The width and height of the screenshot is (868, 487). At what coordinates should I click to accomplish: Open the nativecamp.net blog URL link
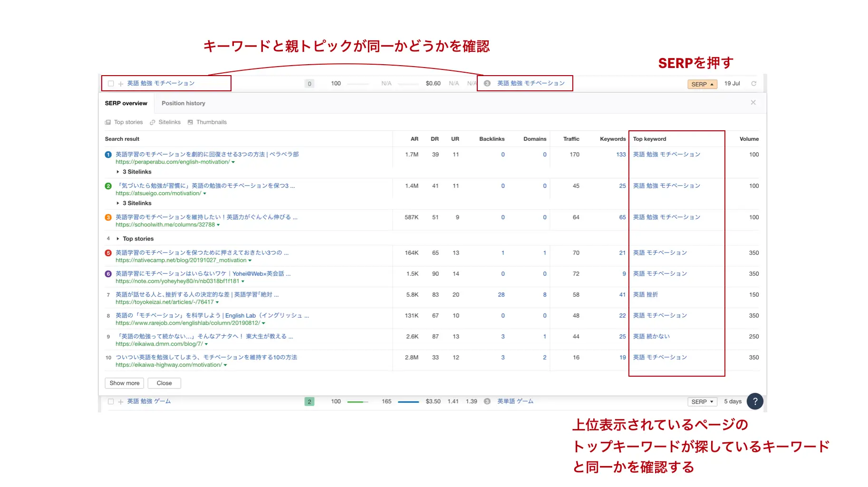181,260
